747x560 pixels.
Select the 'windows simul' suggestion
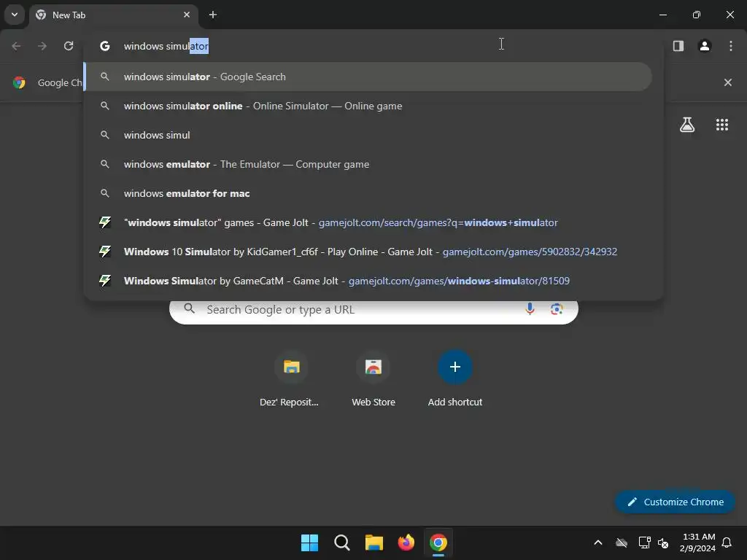tap(368, 135)
